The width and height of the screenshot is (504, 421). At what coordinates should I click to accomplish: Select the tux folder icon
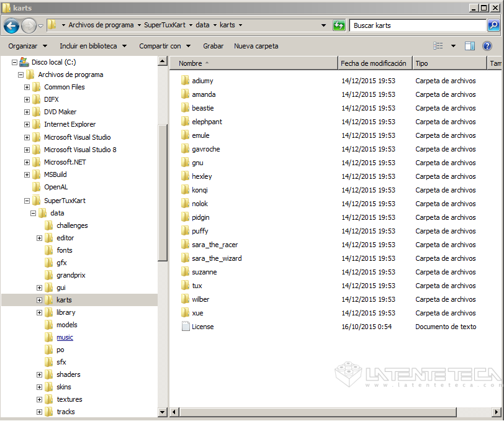tap(185, 286)
